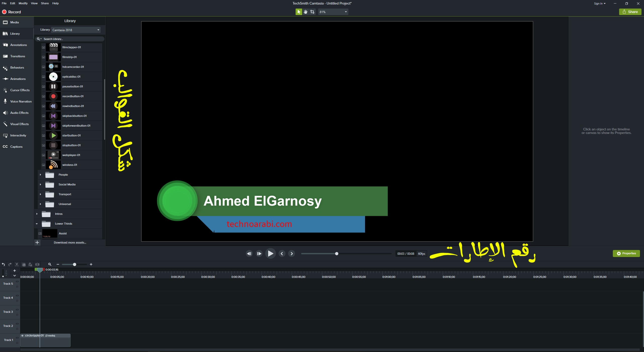Expand the Universal folder
This screenshot has width=644, height=352.
[40, 204]
